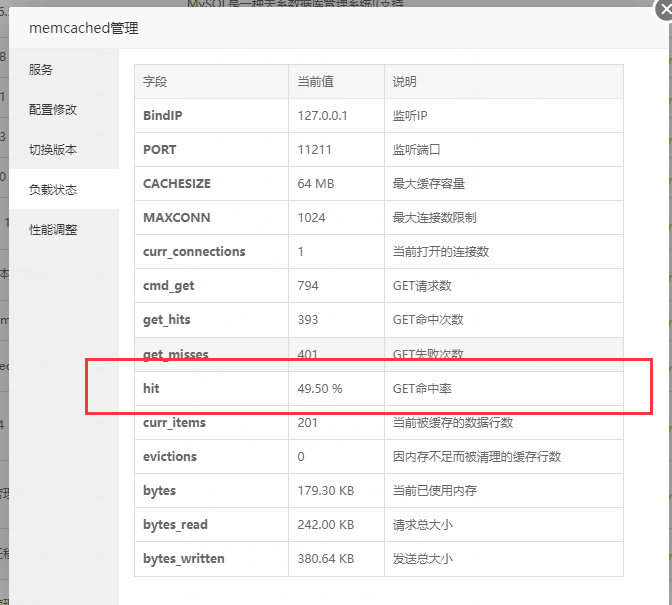672x605 pixels.
Task: Click the 发送总大小 description
Action: coord(423,559)
